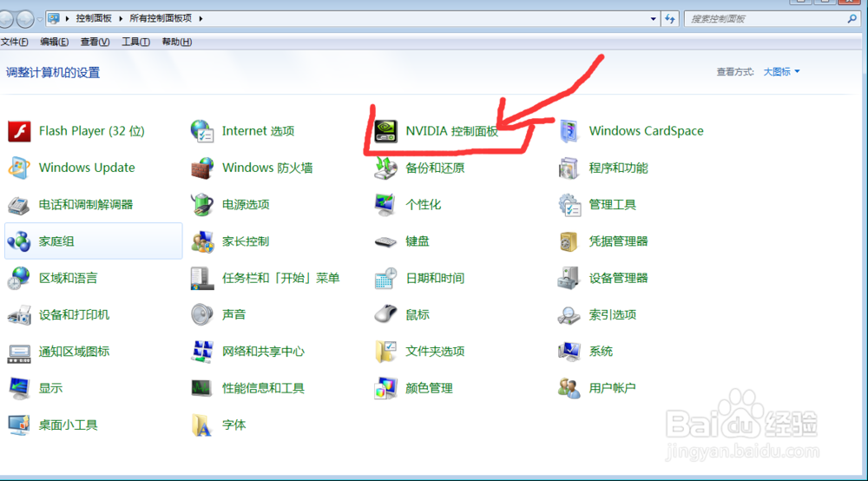This screenshot has height=481, width=868.
Task: Open the 程序和功能 icon
Action: click(x=569, y=168)
